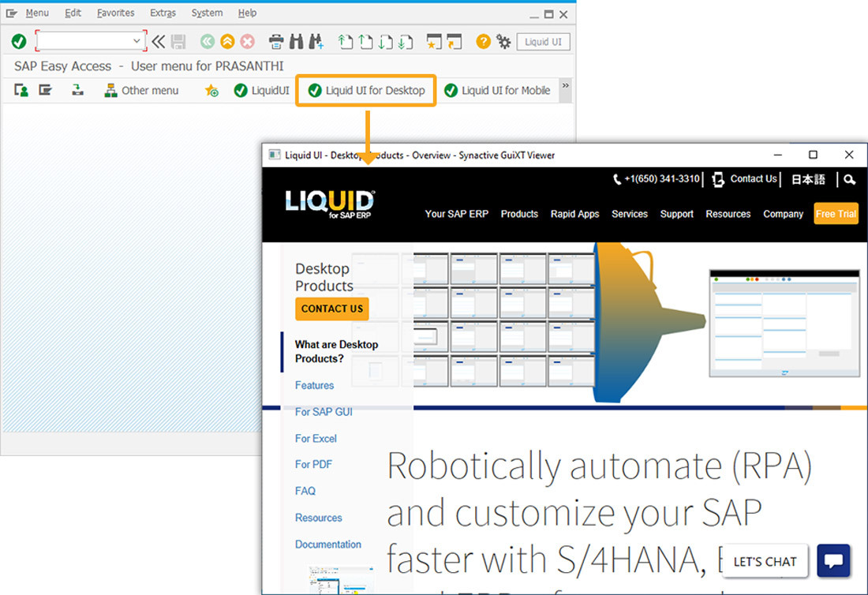Click the Find binoculars icon
This screenshot has height=595, width=868.
coord(296,42)
